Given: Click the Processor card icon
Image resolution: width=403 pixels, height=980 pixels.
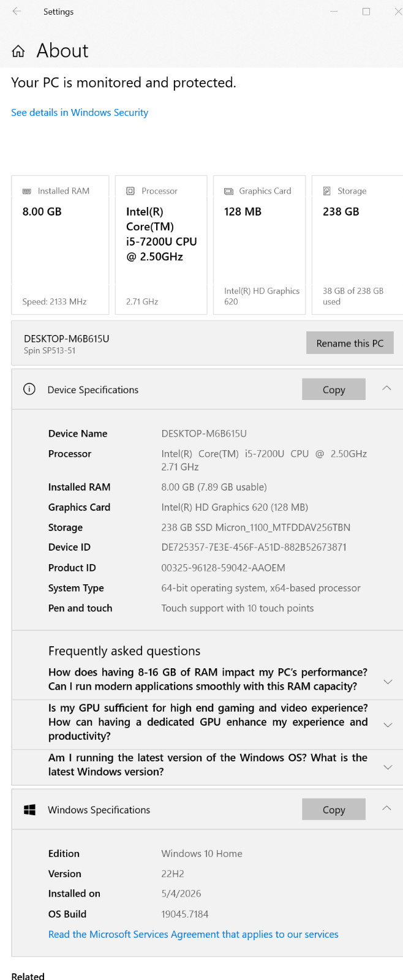Looking at the screenshot, I should tap(130, 191).
